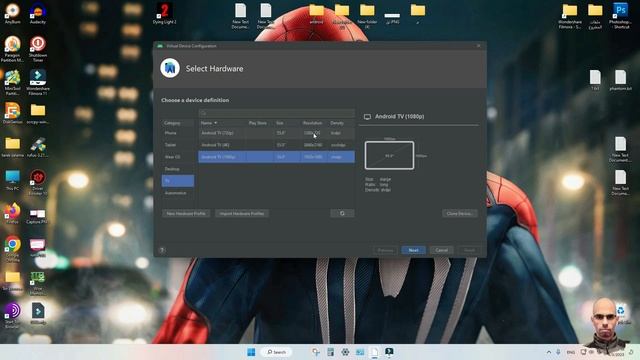Open MiniTool Partition desktop shortcut
Screen dimensions: 640x360
(13, 82)
